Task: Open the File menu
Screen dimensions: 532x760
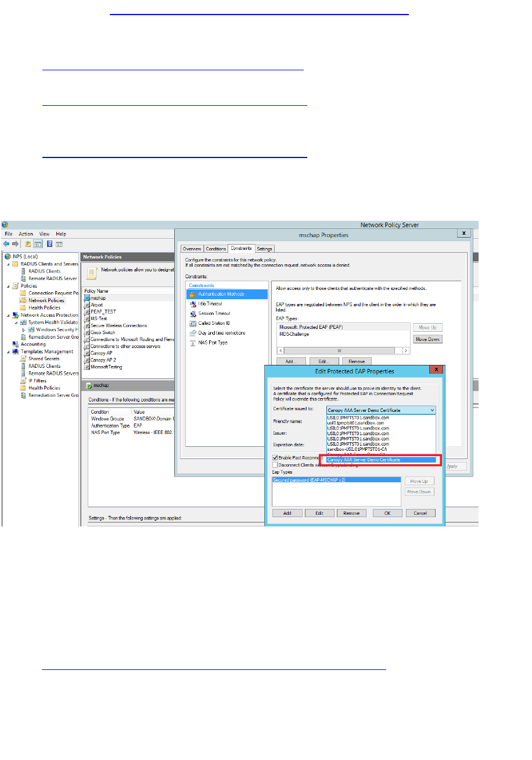Action: click(x=9, y=234)
